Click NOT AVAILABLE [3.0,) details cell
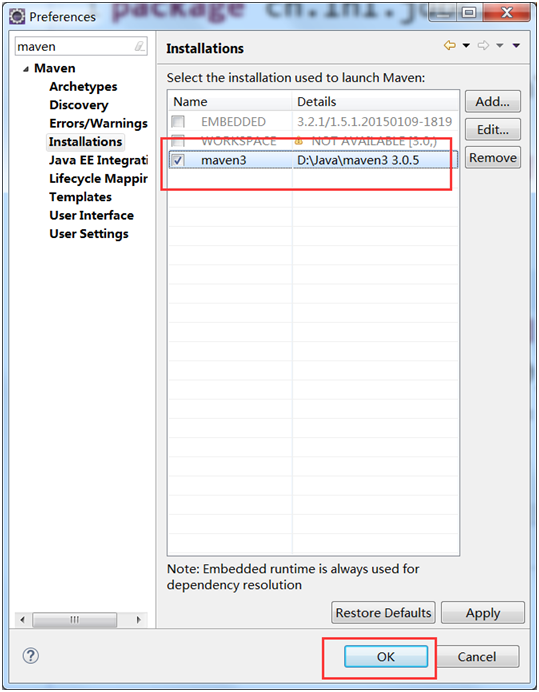 (374, 141)
